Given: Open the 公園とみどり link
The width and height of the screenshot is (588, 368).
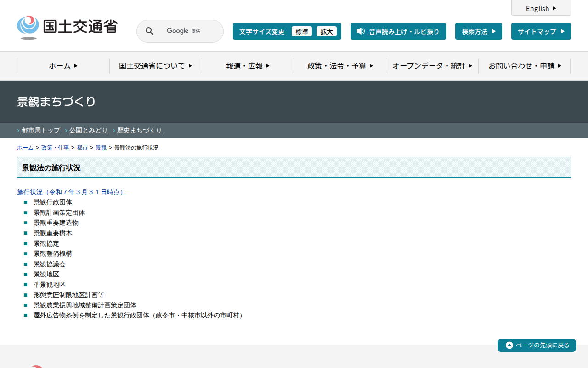Looking at the screenshot, I should coord(88,130).
